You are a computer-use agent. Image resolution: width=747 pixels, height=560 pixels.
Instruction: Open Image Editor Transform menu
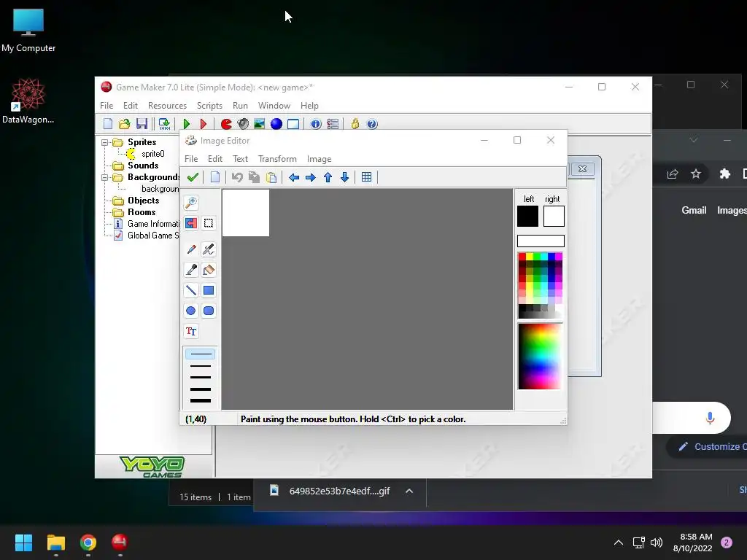277,158
